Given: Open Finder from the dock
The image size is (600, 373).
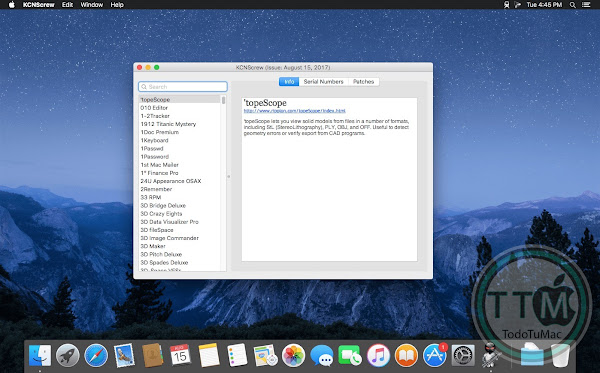Looking at the screenshot, I should pos(40,355).
